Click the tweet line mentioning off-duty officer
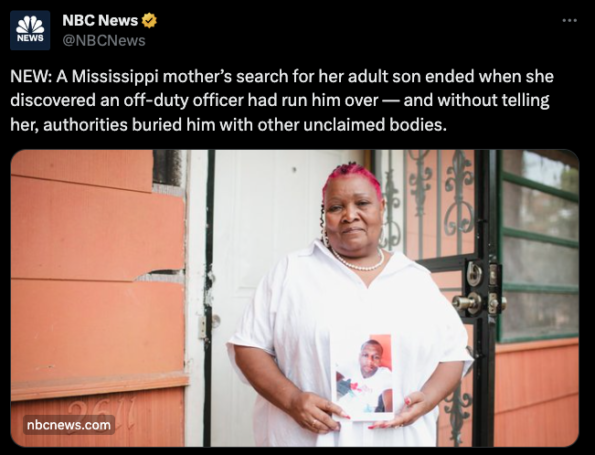This screenshot has width=595, height=455. (280, 101)
